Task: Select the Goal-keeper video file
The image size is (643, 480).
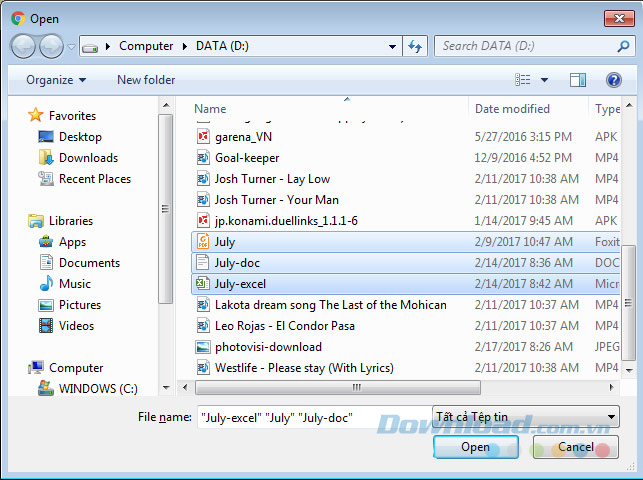Action: (x=247, y=158)
